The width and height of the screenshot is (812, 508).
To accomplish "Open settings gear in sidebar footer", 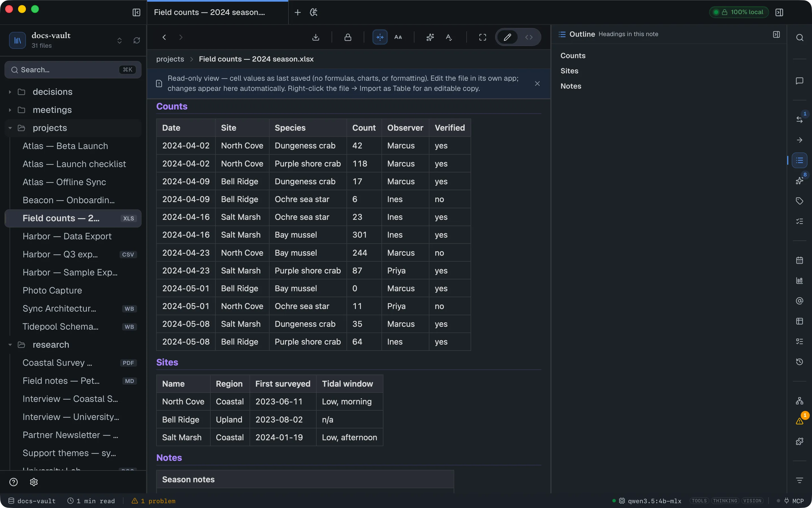I will (34, 482).
